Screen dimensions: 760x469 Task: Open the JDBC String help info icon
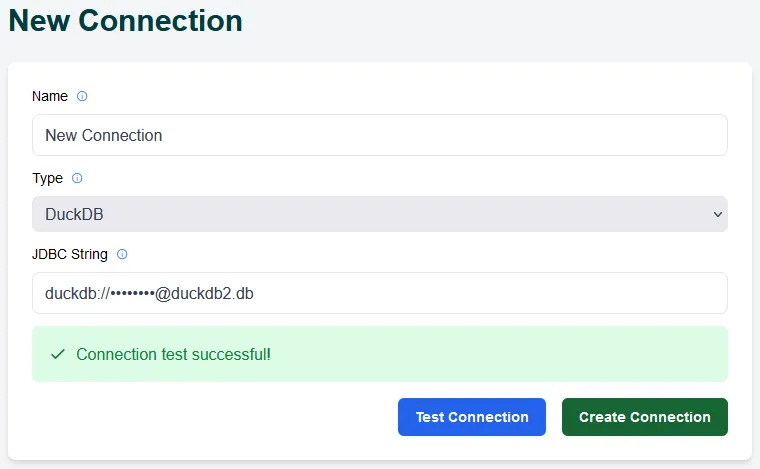point(122,255)
